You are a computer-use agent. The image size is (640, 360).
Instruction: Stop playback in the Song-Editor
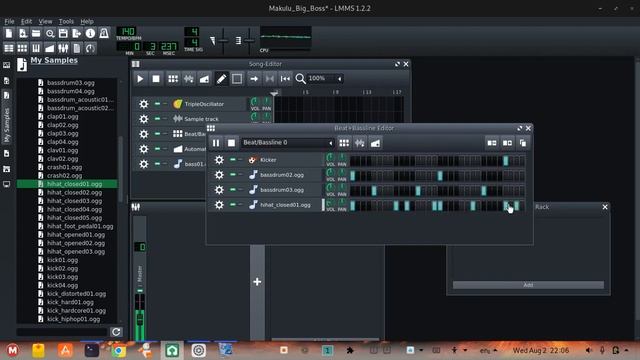pyautogui.click(x=156, y=79)
